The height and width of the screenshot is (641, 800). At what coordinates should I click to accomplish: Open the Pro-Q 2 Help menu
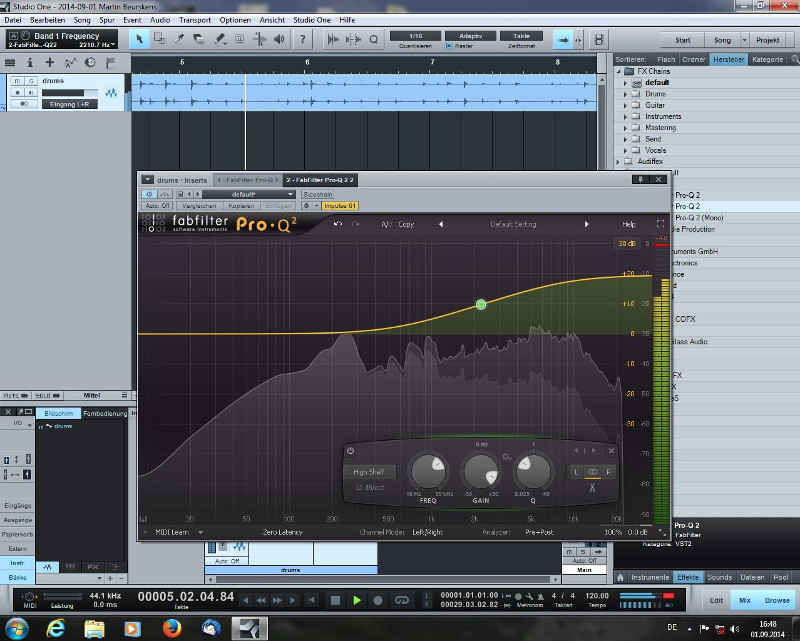click(x=629, y=224)
